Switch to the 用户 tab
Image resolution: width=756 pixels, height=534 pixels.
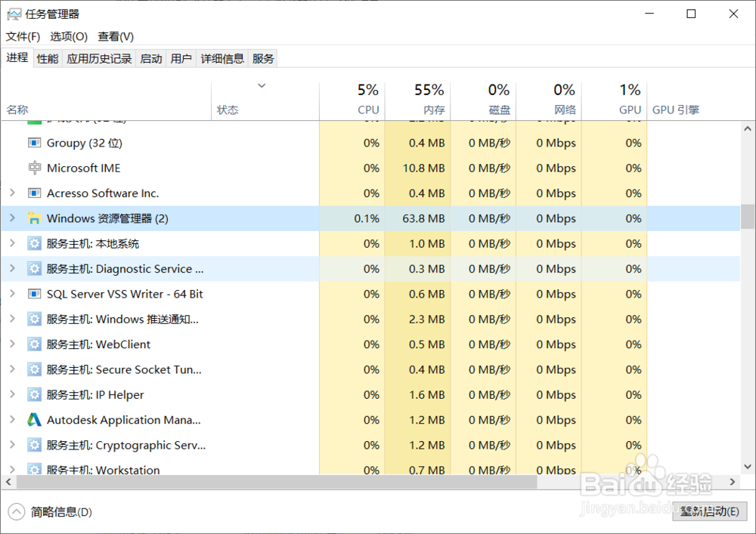coord(181,59)
